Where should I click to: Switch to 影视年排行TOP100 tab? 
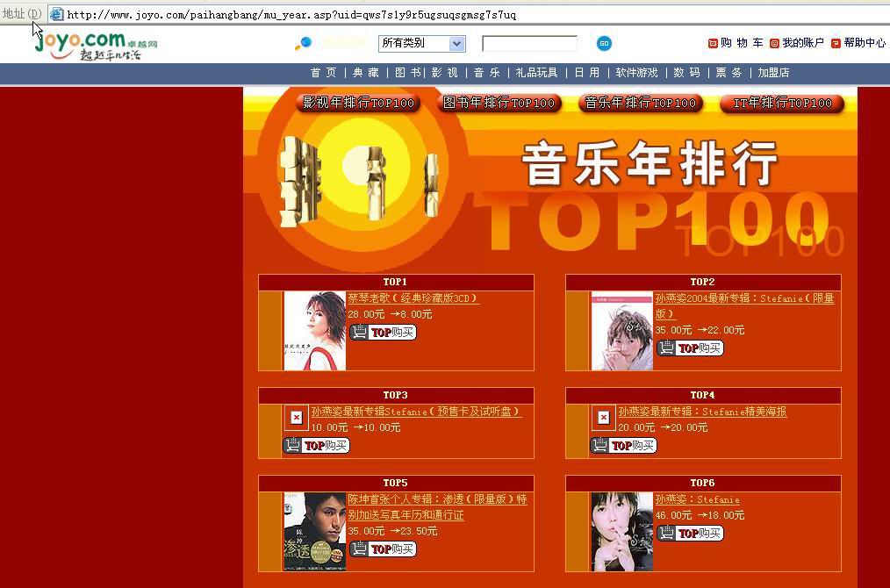pos(358,103)
